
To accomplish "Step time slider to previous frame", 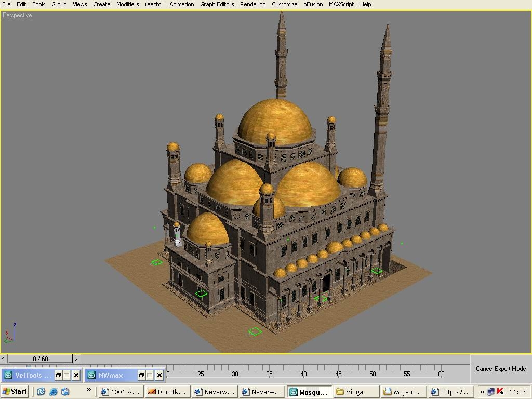I will [x=4, y=358].
